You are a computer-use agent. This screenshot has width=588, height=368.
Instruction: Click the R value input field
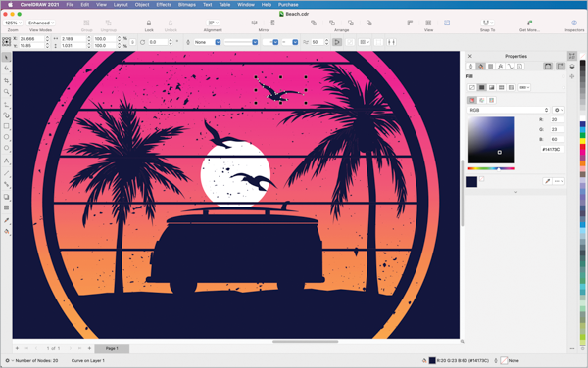click(557, 119)
